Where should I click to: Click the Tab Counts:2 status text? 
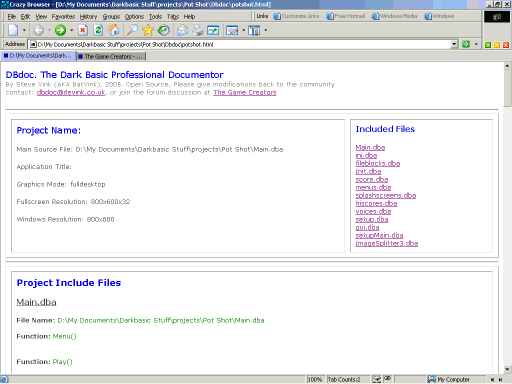(344, 379)
